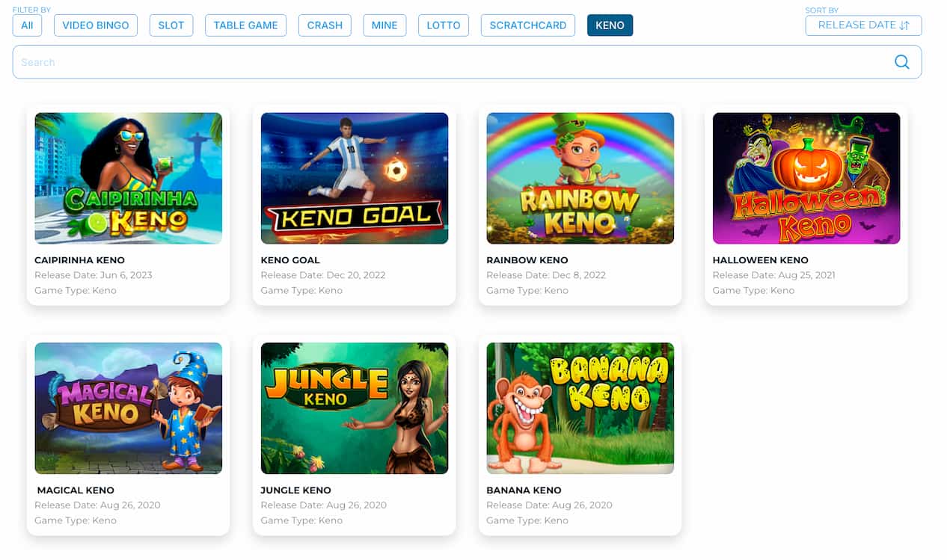Filter by Crash games
This screenshot has width=947, height=560.
325,25
